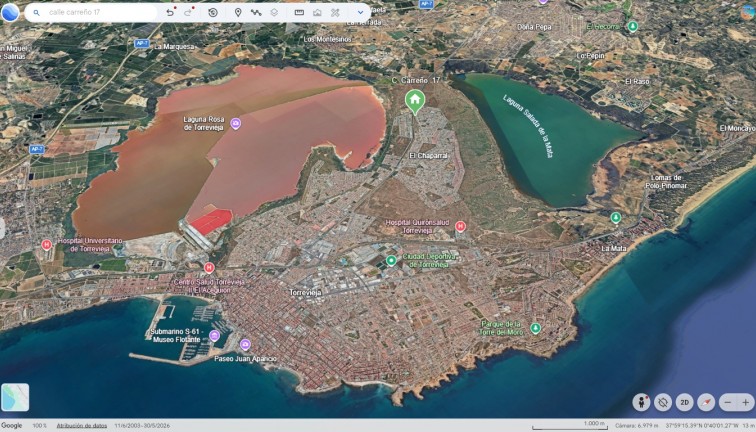This screenshot has height=432, width=756.
Task: Focus the search field with 'calle carreño 17'
Action: click(92, 13)
